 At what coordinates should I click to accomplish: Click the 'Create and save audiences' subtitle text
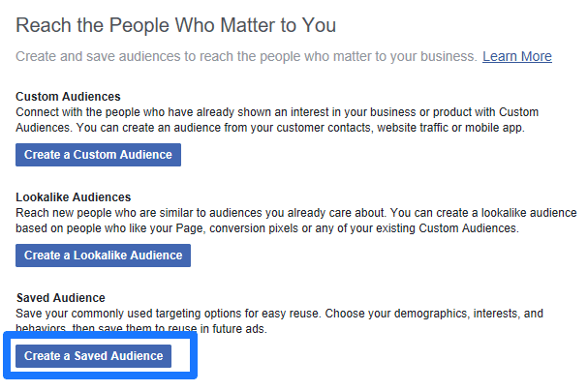click(x=246, y=56)
